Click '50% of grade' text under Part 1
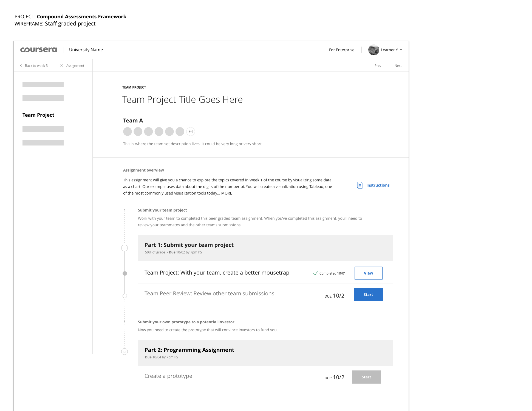 coord(155,252)
